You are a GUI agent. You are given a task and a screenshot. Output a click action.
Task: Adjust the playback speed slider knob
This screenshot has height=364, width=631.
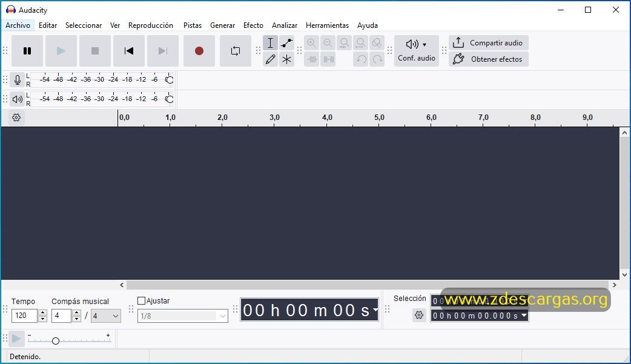pos(56,340)
